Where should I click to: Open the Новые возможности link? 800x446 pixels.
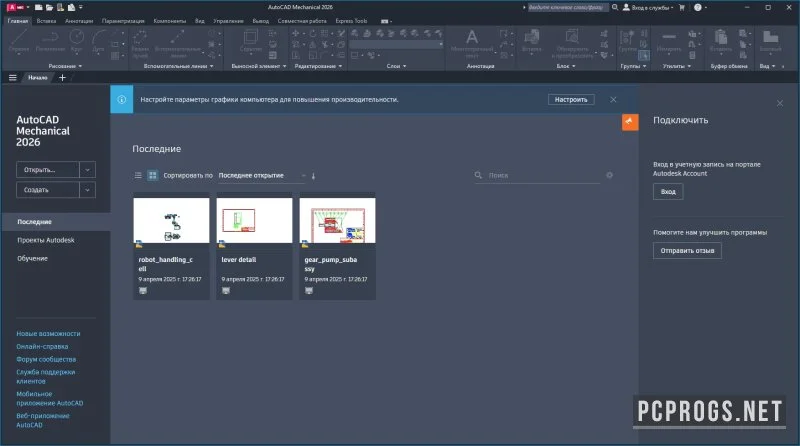[x=48, y=333]
